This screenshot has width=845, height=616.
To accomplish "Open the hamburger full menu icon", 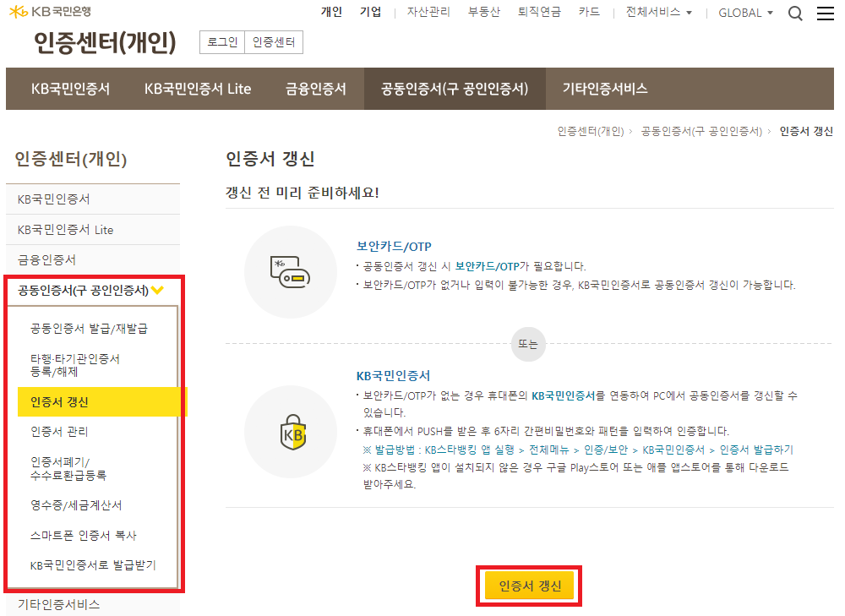I will point(825,13).
